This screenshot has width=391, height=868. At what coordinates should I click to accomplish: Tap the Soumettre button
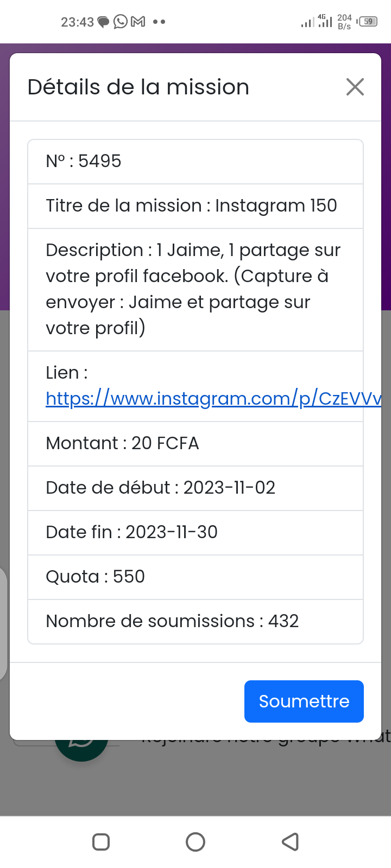(304, 701)
